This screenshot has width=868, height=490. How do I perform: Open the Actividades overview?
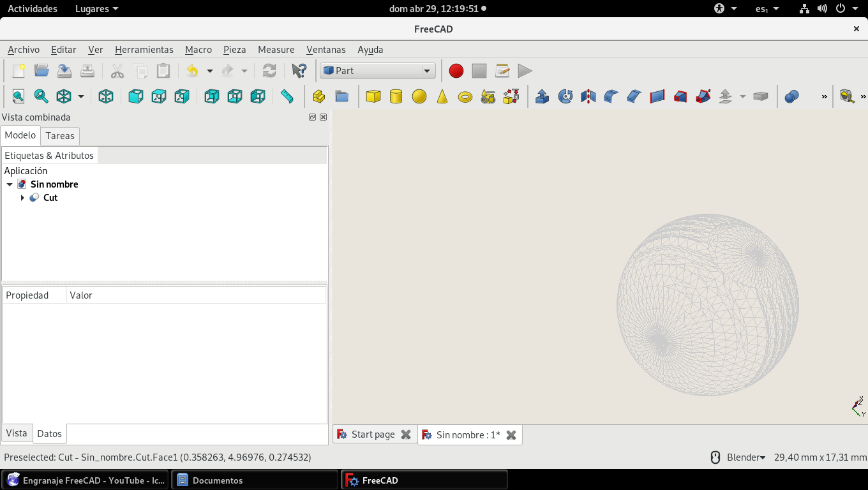(x=33, y=9)
